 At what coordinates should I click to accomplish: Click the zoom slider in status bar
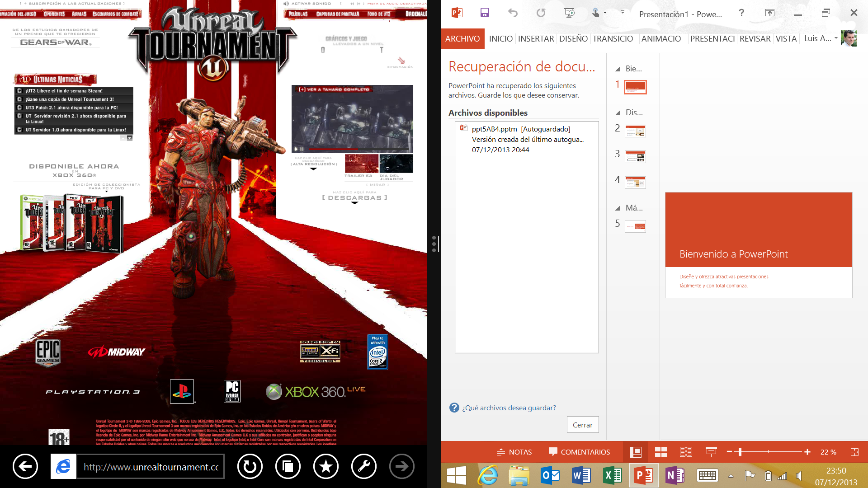tap(740, 452)
